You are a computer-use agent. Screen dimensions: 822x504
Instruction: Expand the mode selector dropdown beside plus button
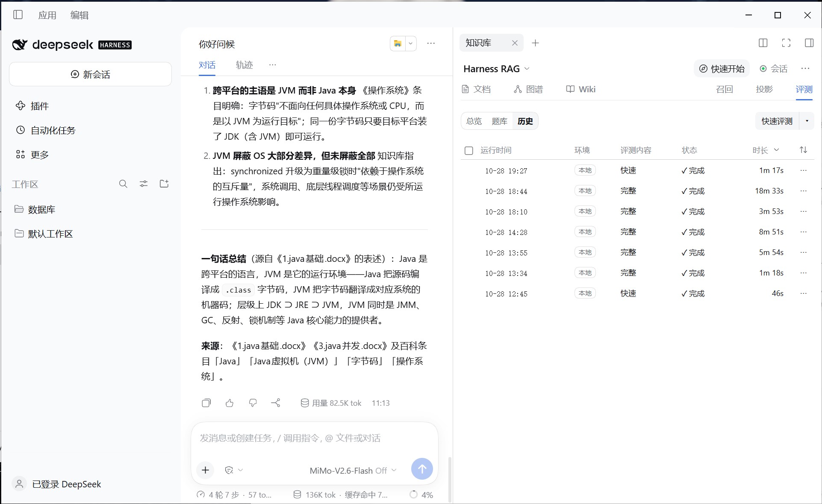pyautogui.click(x=234, y=470)
